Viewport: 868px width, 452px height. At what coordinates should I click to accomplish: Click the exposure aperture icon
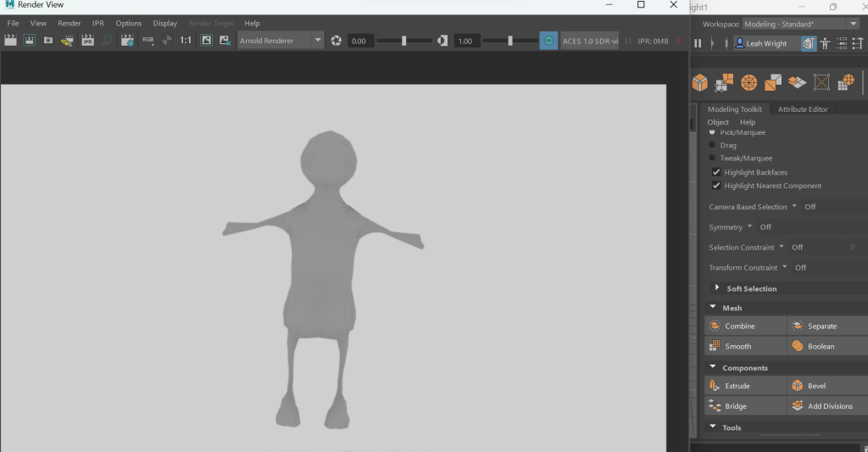click(x=336, y=41)
